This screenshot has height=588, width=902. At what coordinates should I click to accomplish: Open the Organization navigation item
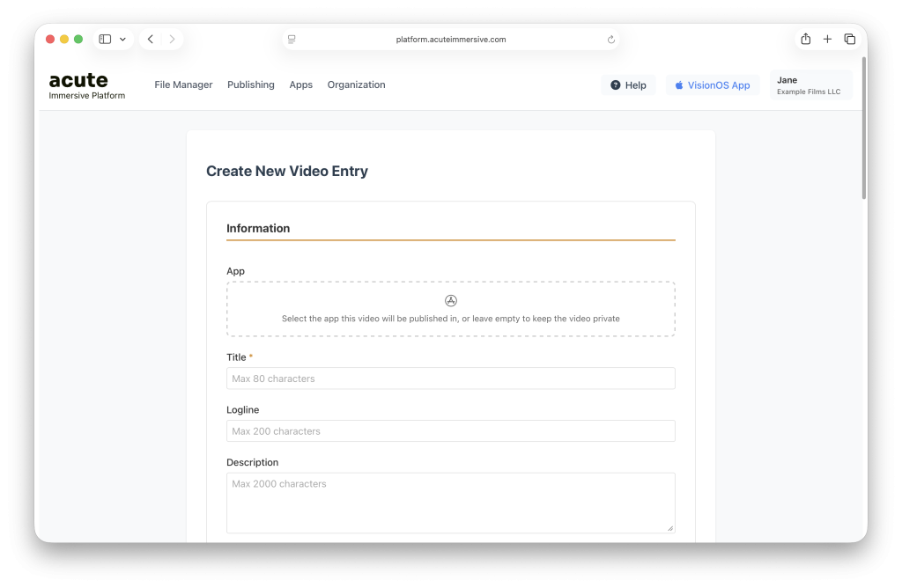tap(356, 85)
